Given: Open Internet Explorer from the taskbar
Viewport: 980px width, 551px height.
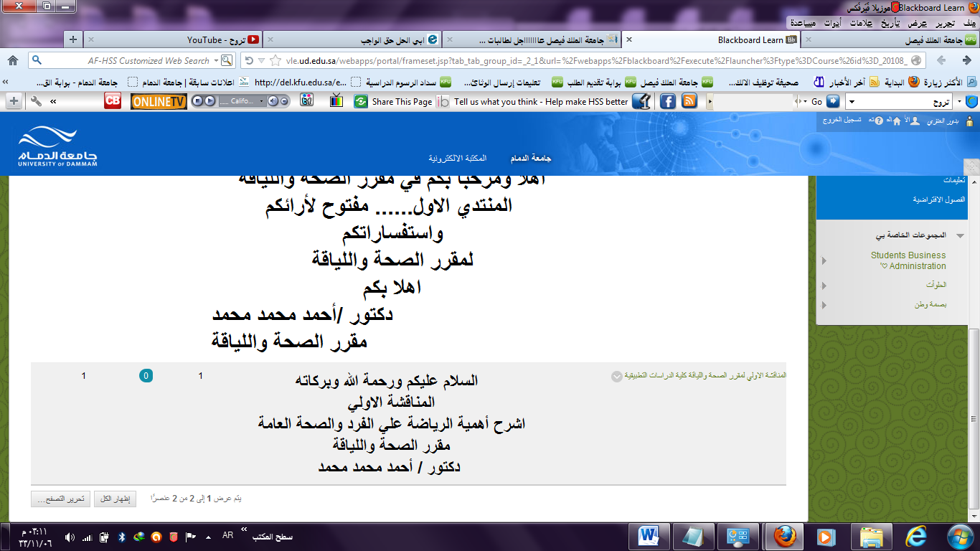Looking at the screenshot, I should click(916, 536).
